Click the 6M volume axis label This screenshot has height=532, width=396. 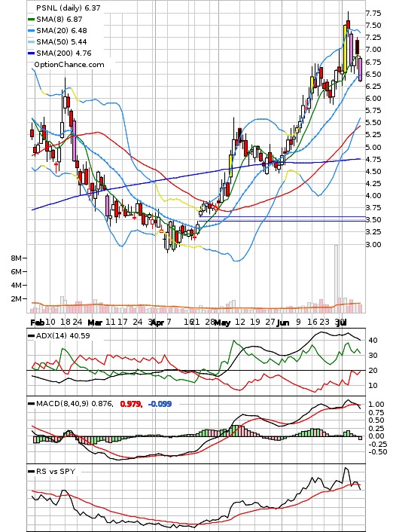16,272
